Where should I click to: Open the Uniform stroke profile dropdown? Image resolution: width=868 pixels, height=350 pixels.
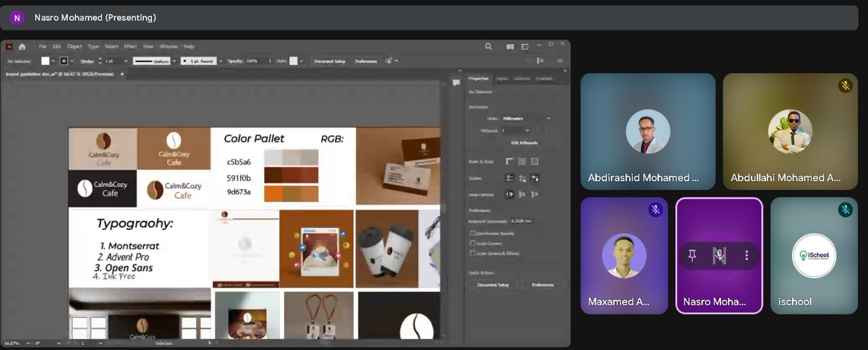pos(173,61)
